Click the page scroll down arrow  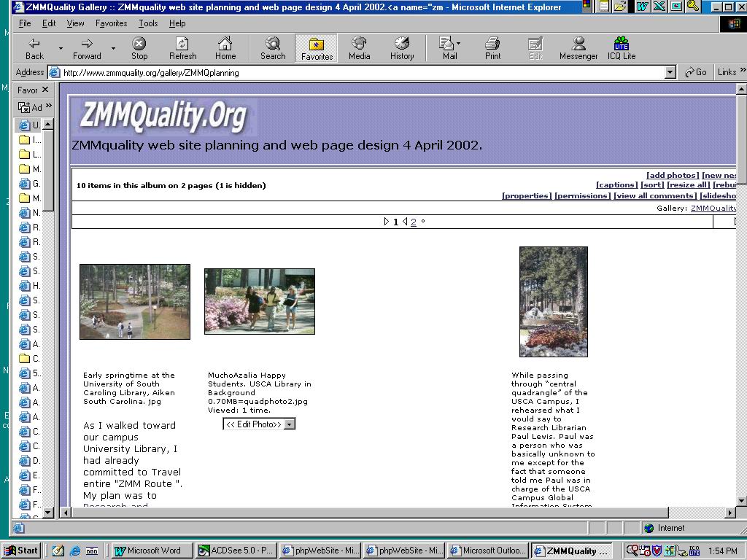(741, 501)
